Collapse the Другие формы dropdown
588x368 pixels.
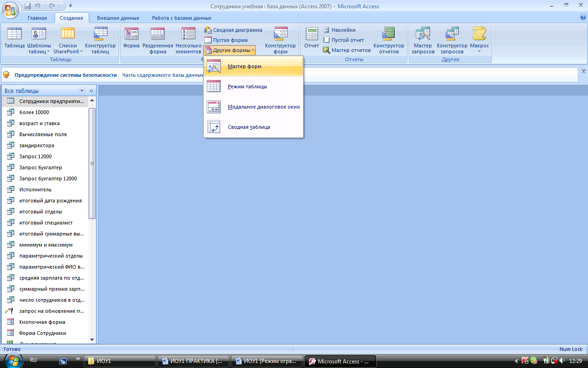pos(229,50)
